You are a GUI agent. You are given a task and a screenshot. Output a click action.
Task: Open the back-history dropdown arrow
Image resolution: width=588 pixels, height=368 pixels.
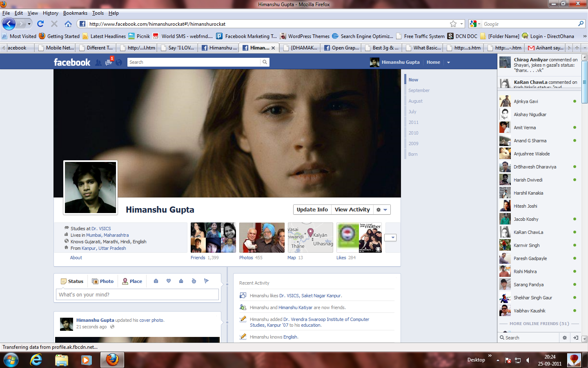[29, 24]
